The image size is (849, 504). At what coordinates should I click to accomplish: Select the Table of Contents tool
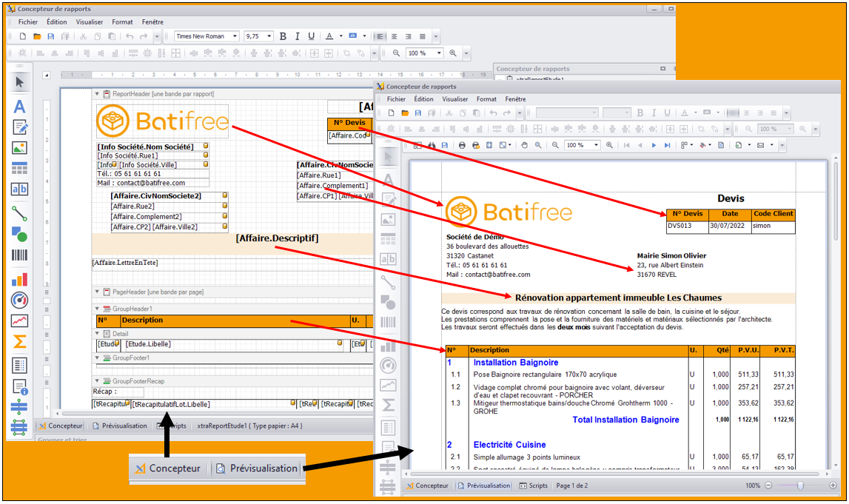coord(19,366)
